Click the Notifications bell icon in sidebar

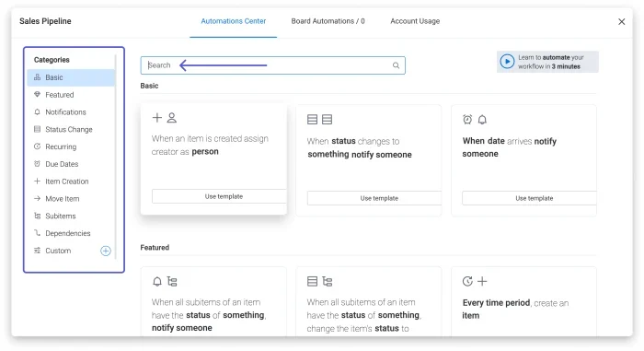tap(37, 111)
